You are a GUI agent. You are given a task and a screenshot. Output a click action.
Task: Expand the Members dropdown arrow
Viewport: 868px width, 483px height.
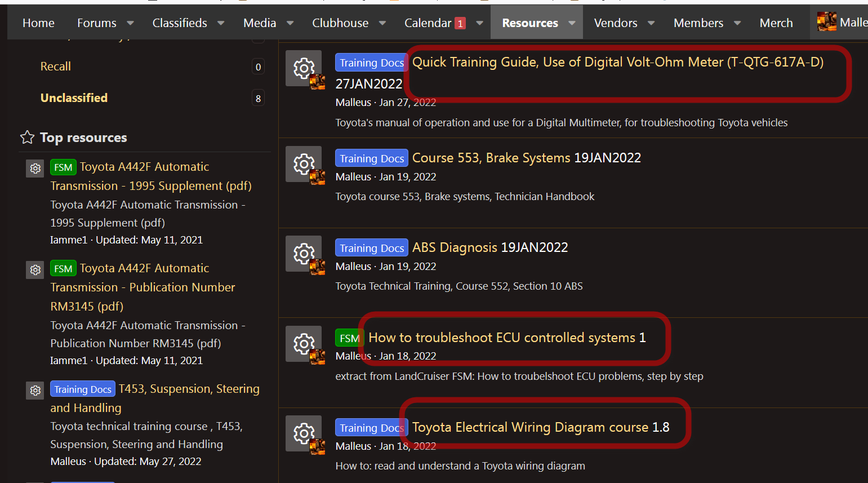click(x=737, y=23)
